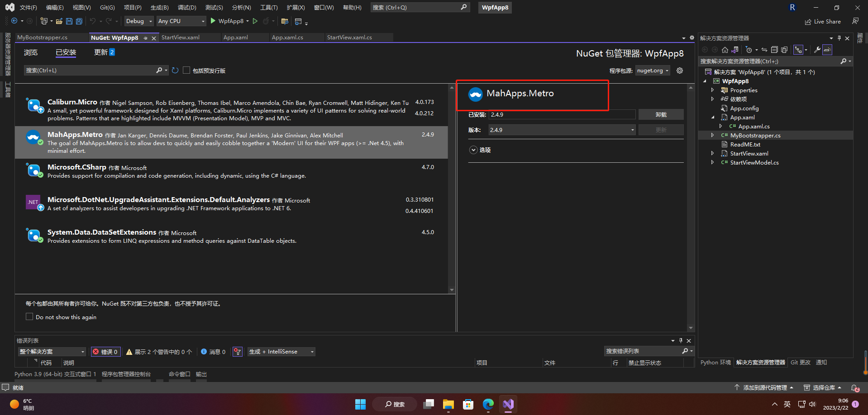Start WpfApp8 without debugging using the hollow play icon
868x415 pixels.
[255, 21]
